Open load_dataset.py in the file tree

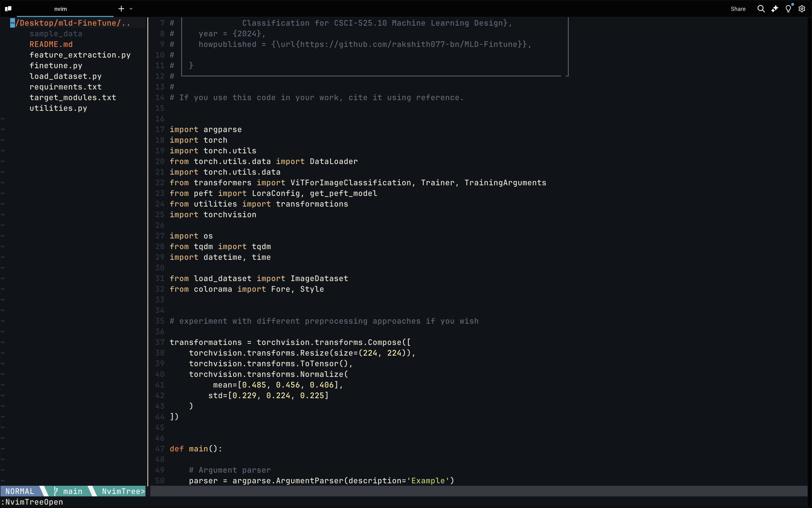click(x=65, y=76)
